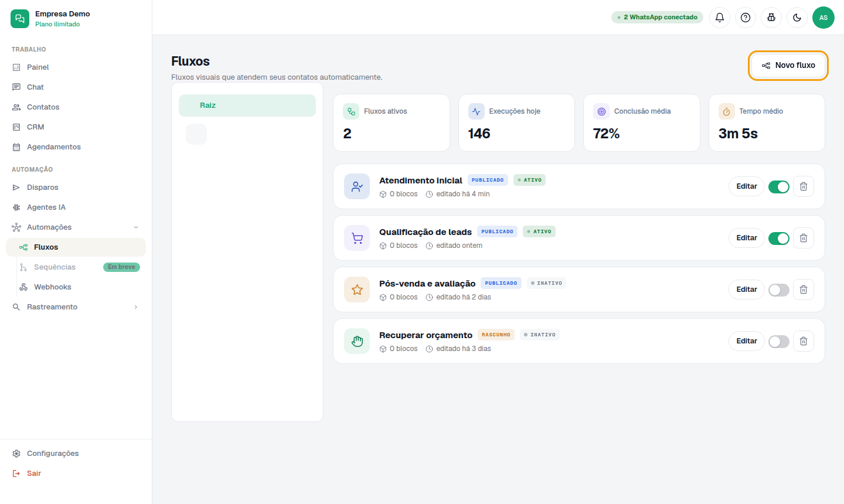Open Painel in the sidebar
Image resolution: width=844 pixels, height=504 pixels.
pyautogui.click(x=76, y=67)
